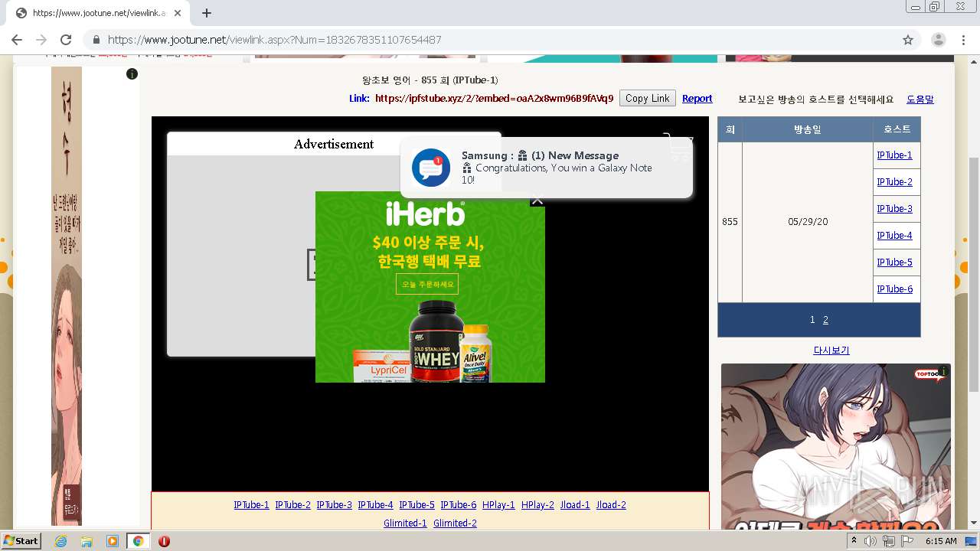Select IPTube-3 in the host table
Image resolution: width=980 pixels, height=551 pixels.
point(894,209)
